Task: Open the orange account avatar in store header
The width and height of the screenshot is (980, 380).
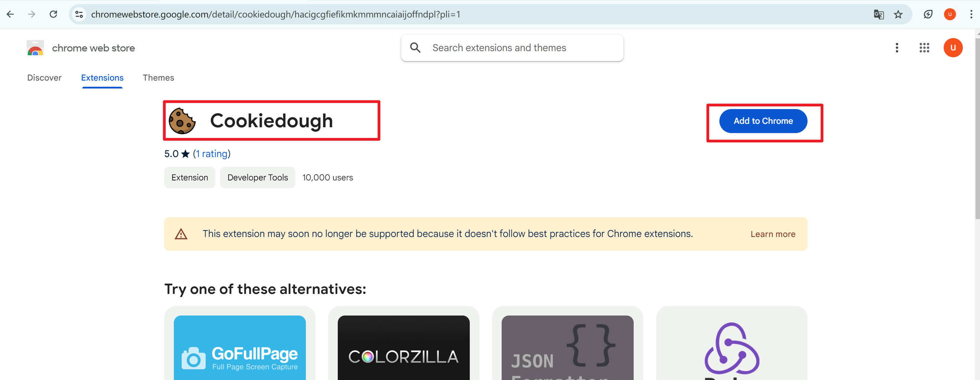Action: click(953, 48)
